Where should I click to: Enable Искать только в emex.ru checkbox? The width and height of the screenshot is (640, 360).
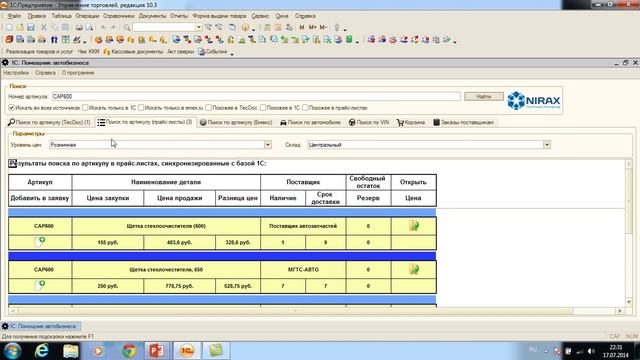pos(141,108)
